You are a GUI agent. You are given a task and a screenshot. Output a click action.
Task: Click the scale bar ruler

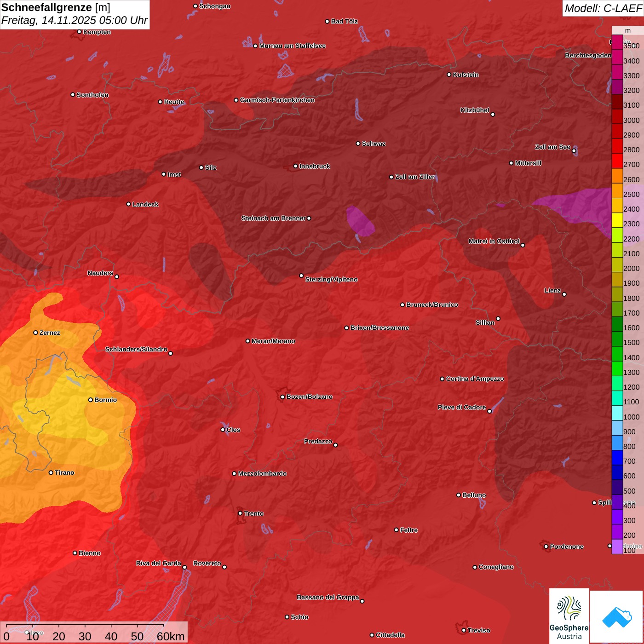pos(85,627)
